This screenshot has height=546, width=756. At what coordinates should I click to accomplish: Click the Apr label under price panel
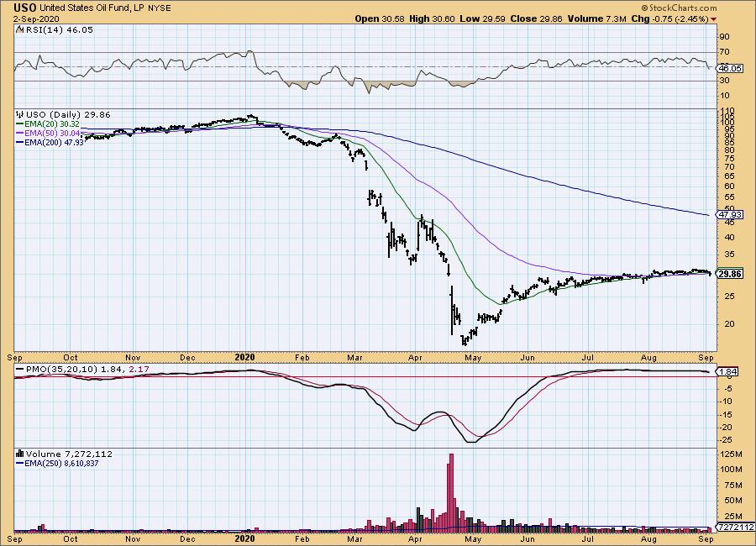click(x=415, y=358)
